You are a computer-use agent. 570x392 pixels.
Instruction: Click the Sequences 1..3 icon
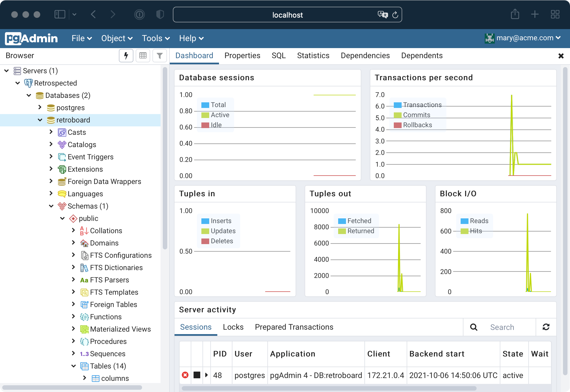coord(84,354)
